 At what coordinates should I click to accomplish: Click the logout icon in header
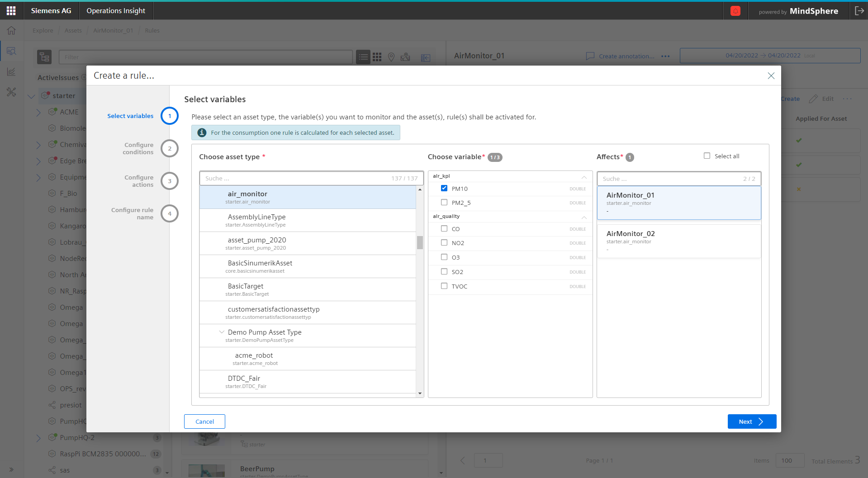coord(859,11)
